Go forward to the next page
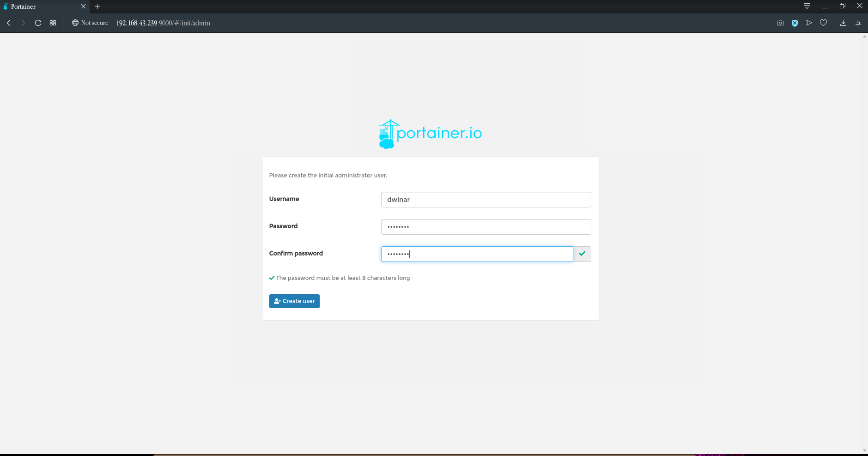The height and width of the screenshot is (456, 868). click(x=23, y=23)
